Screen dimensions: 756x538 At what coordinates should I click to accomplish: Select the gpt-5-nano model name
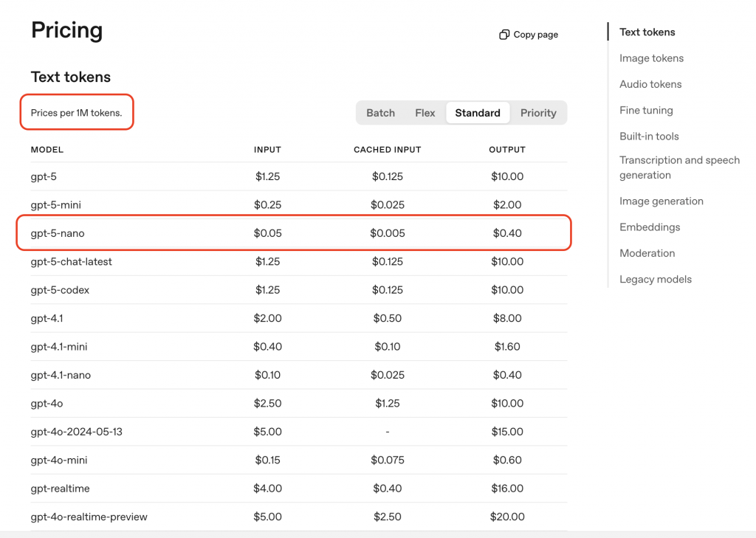[58, 233]
